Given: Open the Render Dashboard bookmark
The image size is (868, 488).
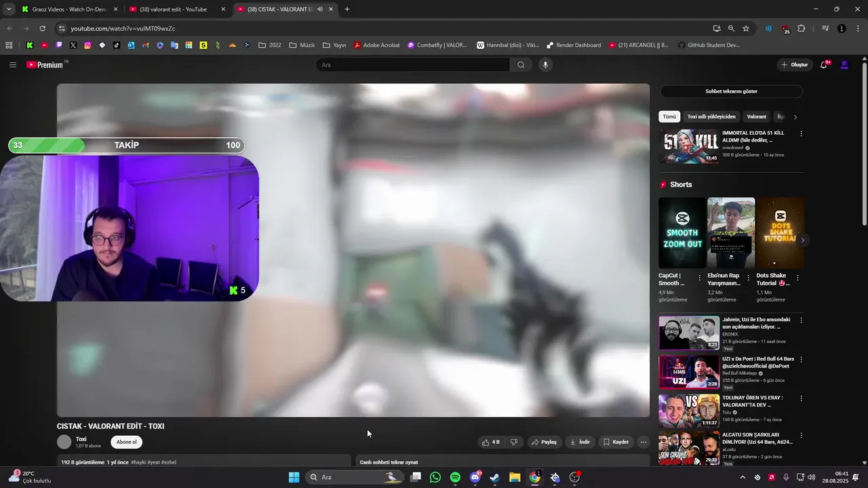Looking at the screenshot, I should 574,45.
